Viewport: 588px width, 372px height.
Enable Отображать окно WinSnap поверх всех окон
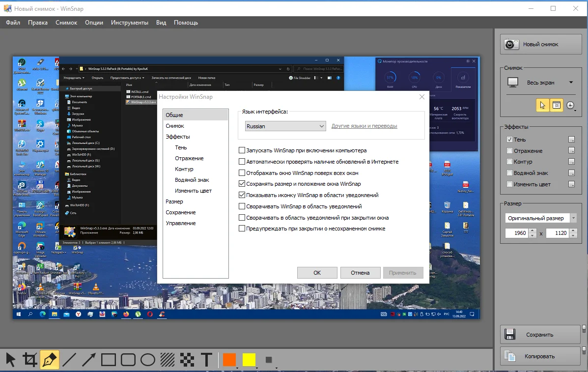pyautogui.click(x=242, y=173)
